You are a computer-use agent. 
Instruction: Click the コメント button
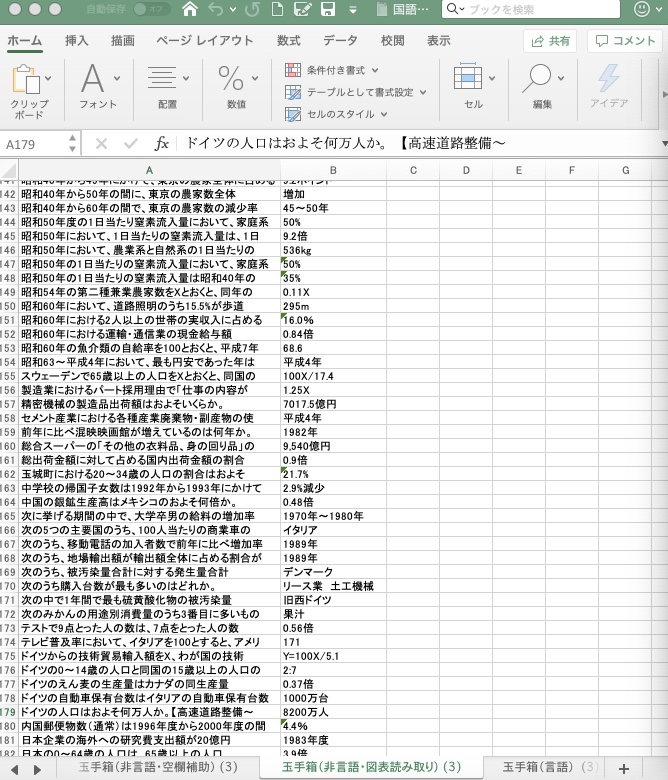pos(625,41)
